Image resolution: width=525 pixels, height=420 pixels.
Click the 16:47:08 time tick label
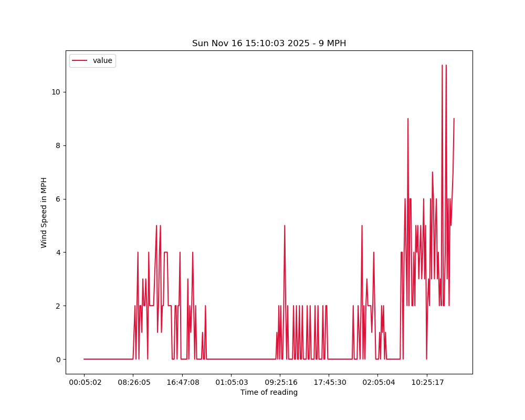tap(182, 382)
